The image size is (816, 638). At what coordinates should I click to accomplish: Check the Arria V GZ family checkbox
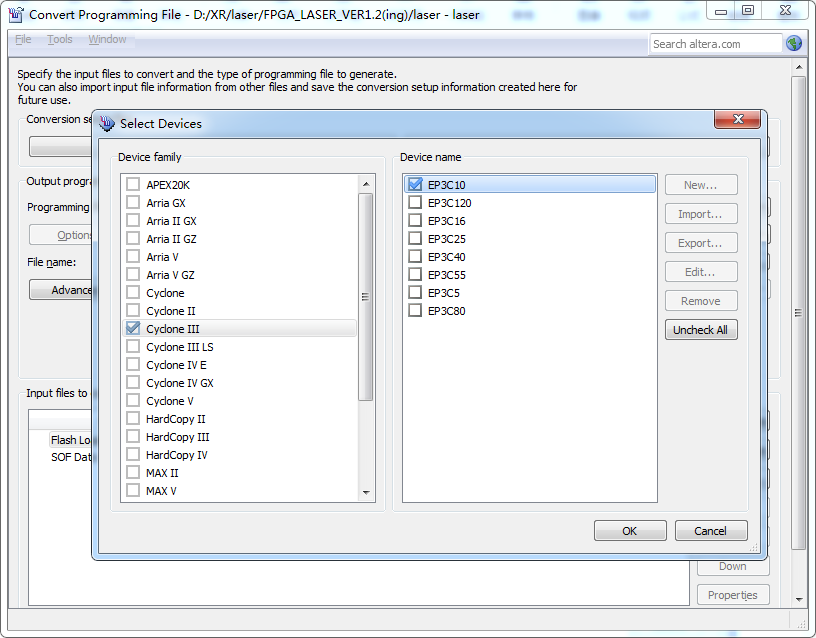pyautogui.click(x=133, y=274)
